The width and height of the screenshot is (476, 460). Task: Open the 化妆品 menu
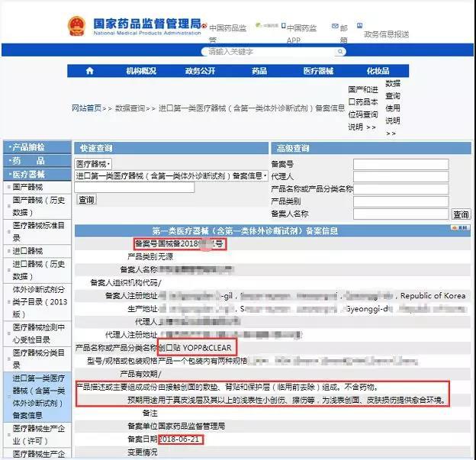click(378, 71)
